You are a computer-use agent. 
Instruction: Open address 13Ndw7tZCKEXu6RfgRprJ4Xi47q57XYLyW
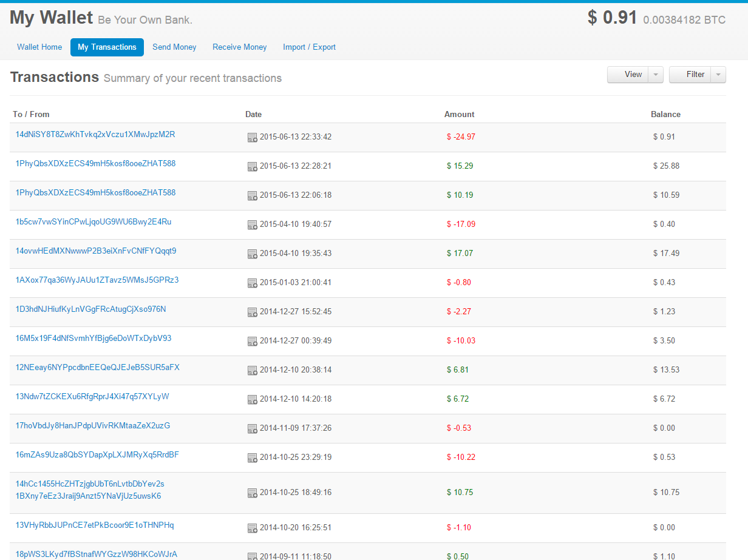(x=92, y=396)
